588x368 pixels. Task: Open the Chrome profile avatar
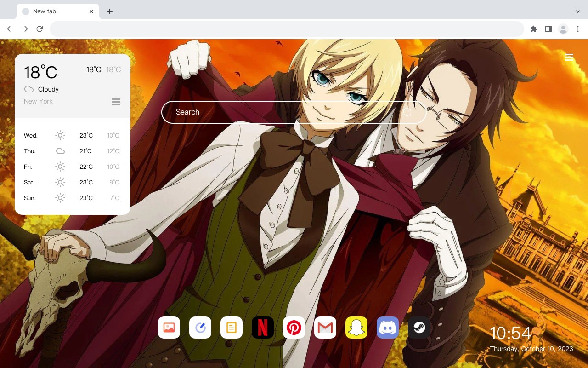(x=563, y=29)
